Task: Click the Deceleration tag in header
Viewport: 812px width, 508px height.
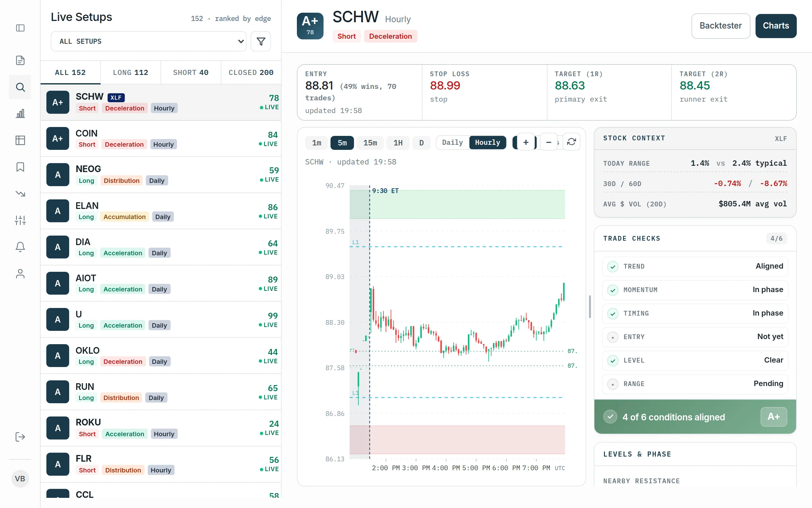Action: coord(390,36)
